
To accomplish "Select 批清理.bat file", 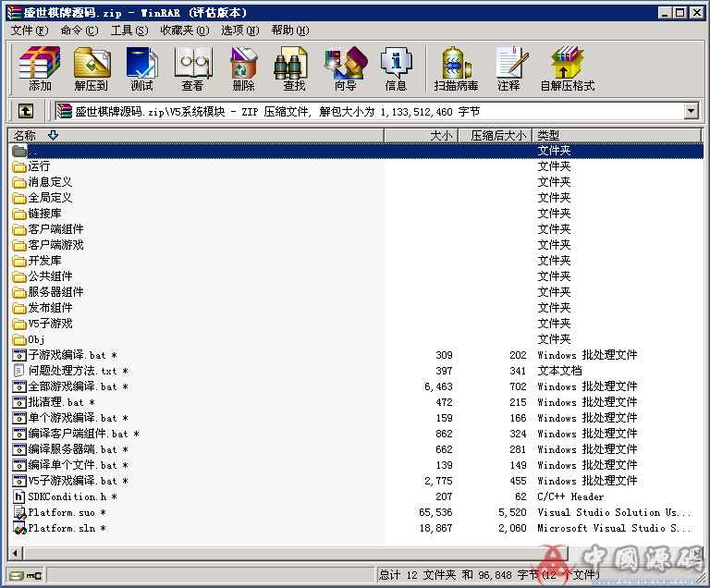I will (x=54, y=402).
